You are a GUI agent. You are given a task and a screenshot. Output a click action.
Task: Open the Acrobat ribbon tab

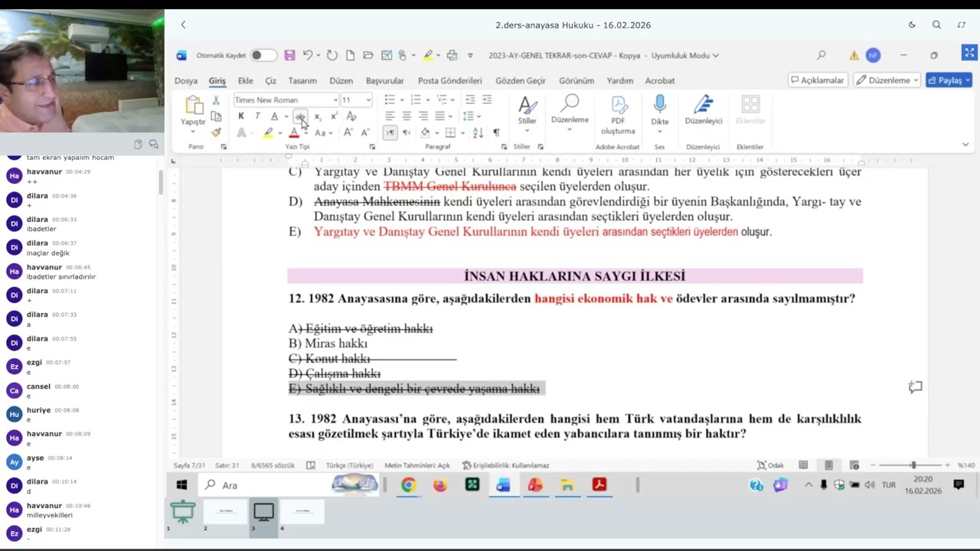[660, 80]
